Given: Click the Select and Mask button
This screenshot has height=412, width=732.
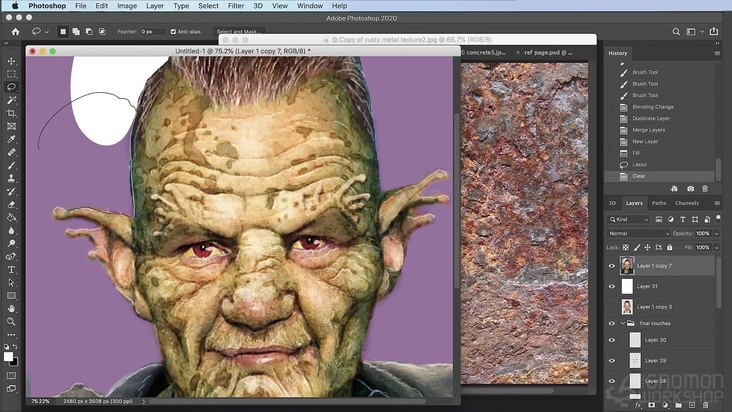Looking at the screenshot, I should click(x=238, y=32).
